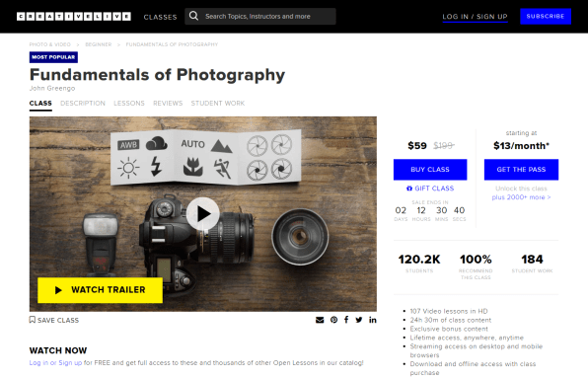The height and width of the screenshot is (378, 588).
Task: Share class via email envelope icon
Action: coord(320,320)
